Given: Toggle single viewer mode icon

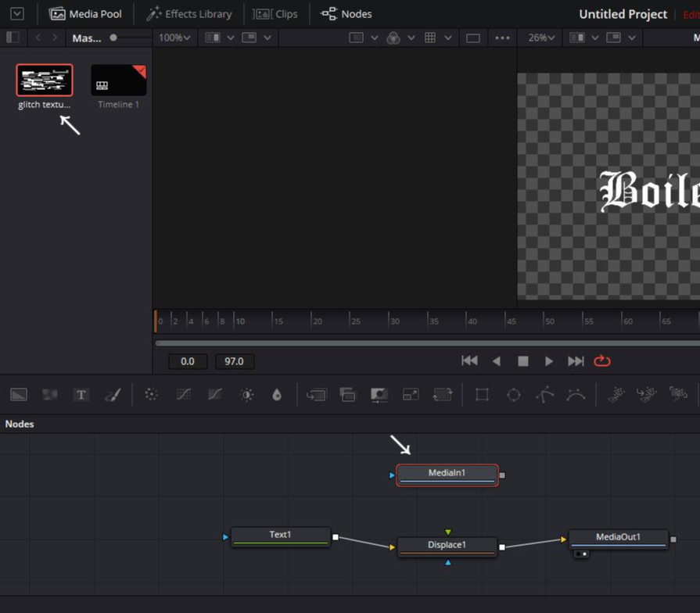Looking at the screenshot, I should tap(473, 38).
